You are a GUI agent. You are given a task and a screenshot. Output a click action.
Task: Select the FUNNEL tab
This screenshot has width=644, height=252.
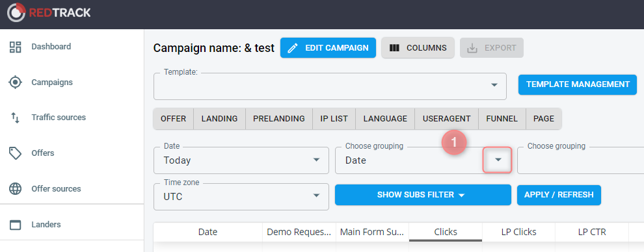tap(502, 119)
